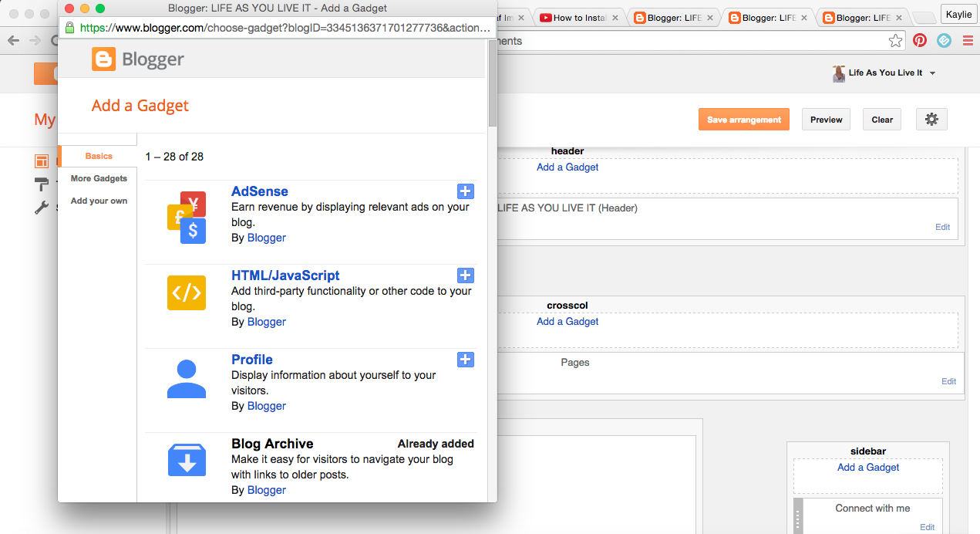Click the Pages gadget label

pos(575,363)
